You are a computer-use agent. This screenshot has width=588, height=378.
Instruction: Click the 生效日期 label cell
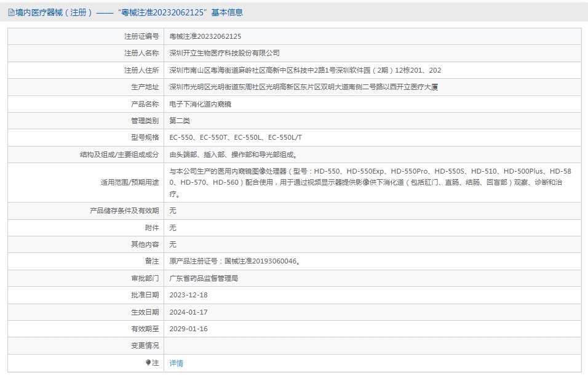click(x=86, y=312)
